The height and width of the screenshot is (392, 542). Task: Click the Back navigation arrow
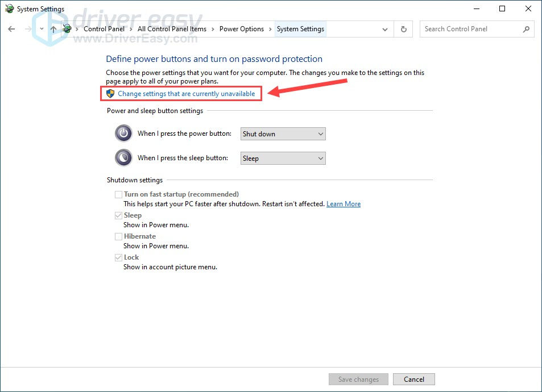tap(11, 28)
